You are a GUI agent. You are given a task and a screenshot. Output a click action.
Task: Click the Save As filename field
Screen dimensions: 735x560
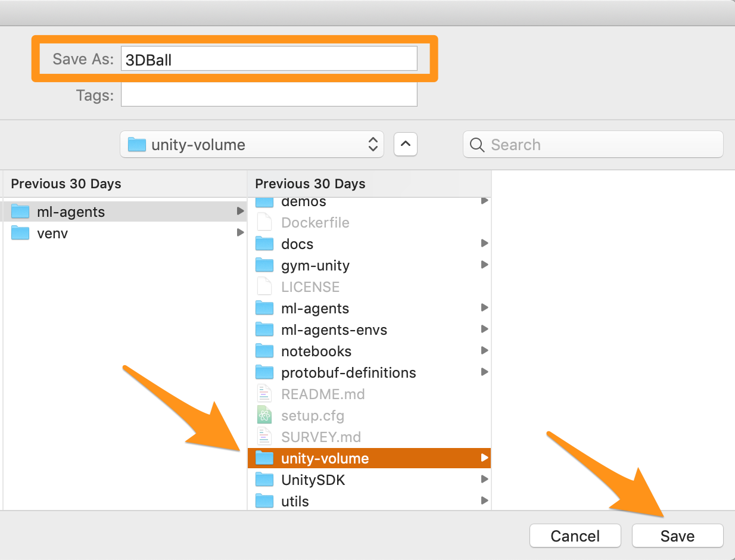point(269,59)
